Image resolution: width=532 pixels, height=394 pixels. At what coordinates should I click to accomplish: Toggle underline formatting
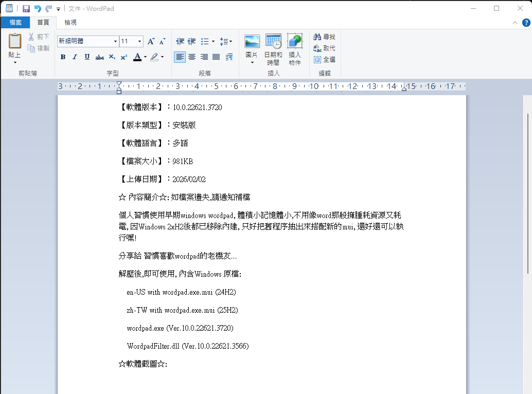87,57
